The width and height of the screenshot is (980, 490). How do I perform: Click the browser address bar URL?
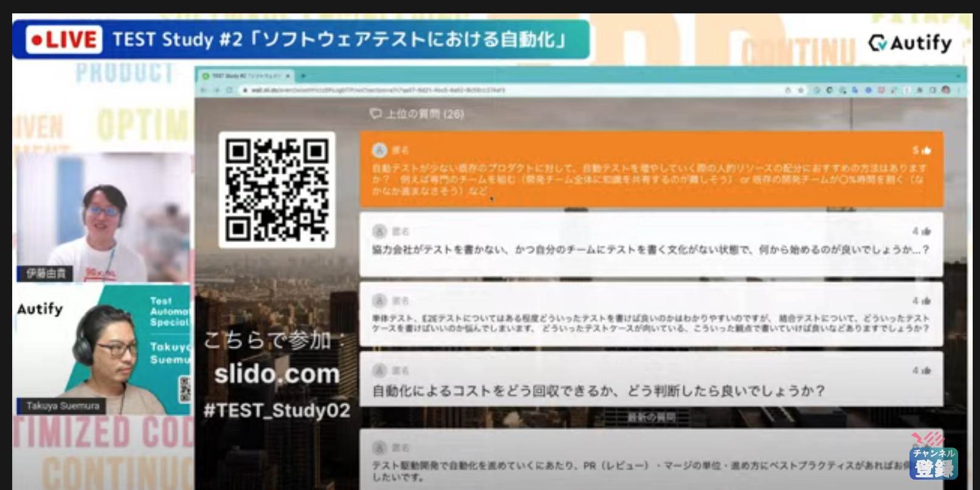click(x=378, y=90)
